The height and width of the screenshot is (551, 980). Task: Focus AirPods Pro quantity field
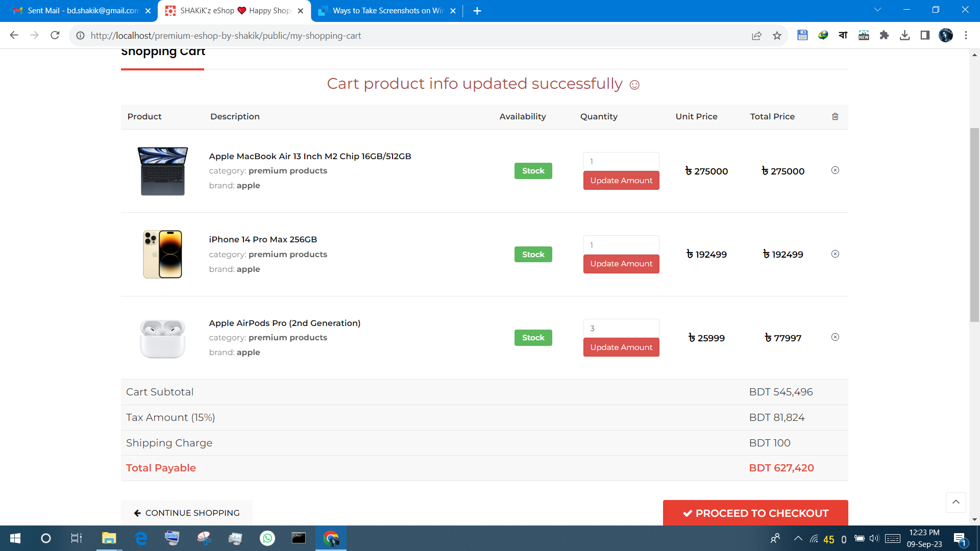pyautogui.click(x=621, y=329)
